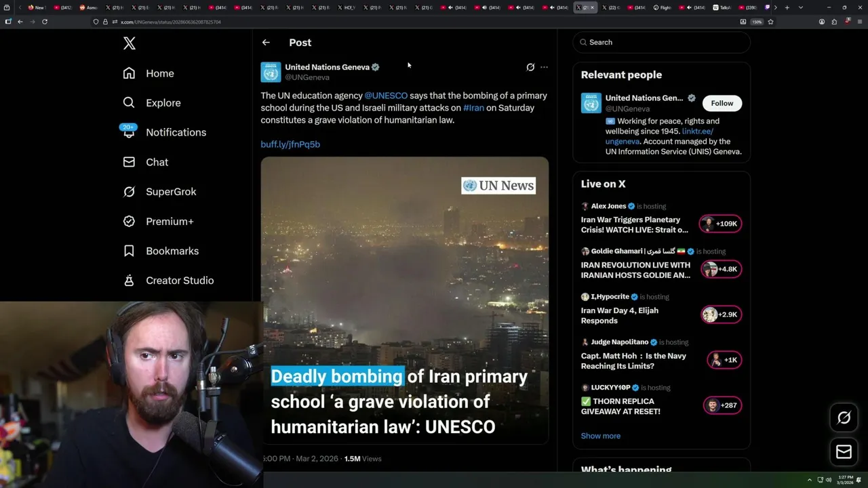Open the floating messages envelope button
Screen dimensions: 868x488
click(844, 452)
